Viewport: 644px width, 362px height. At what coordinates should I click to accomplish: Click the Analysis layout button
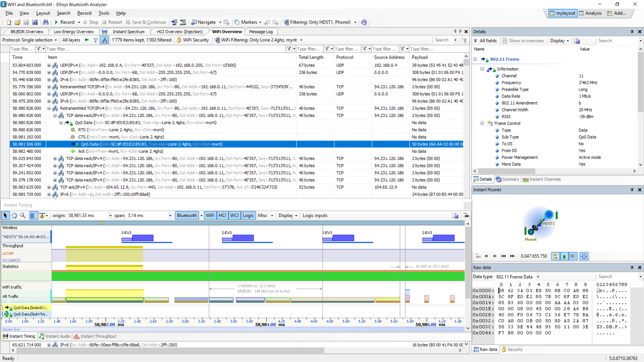point(591,13)
